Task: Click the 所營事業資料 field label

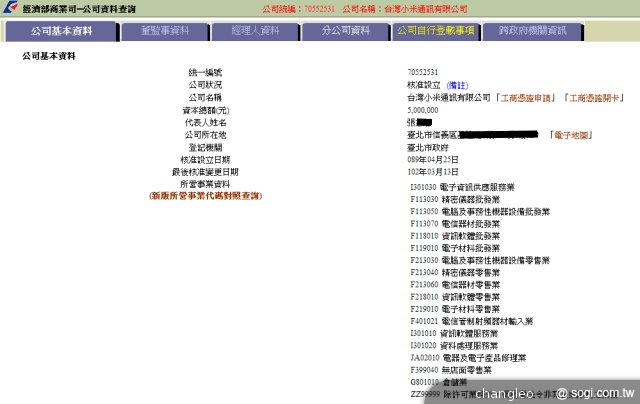Action: click(x=205, y=184)
